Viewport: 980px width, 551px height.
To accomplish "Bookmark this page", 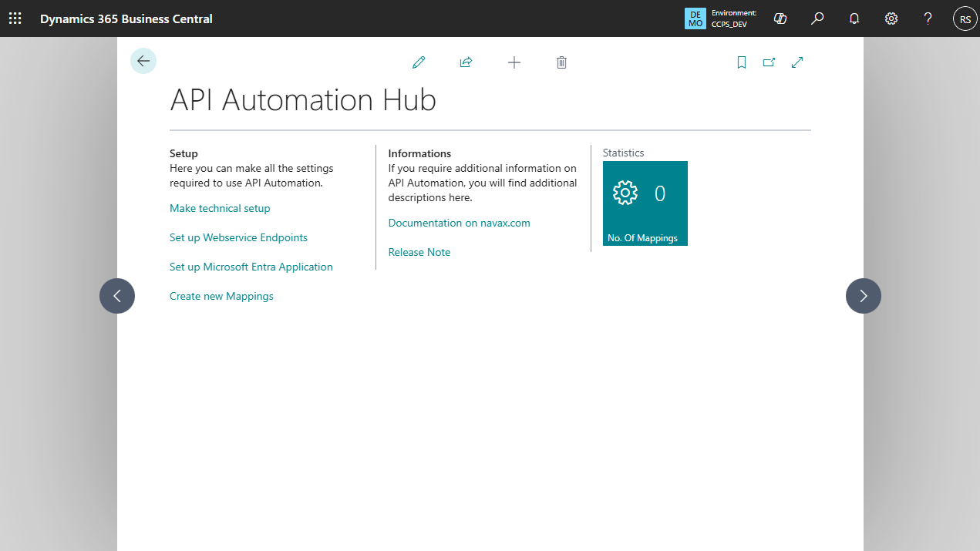I will coord(742,62).
